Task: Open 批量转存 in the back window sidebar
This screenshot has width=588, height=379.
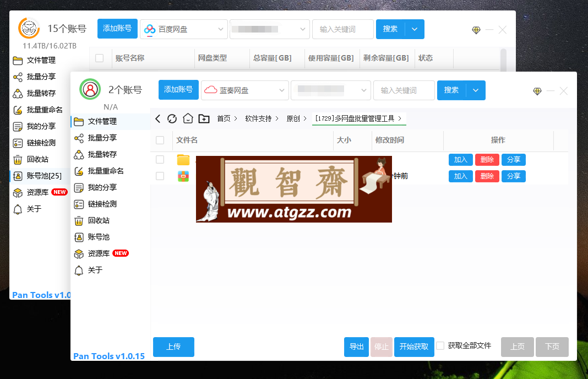Action: pyautogui.click(x=41, y=94)
